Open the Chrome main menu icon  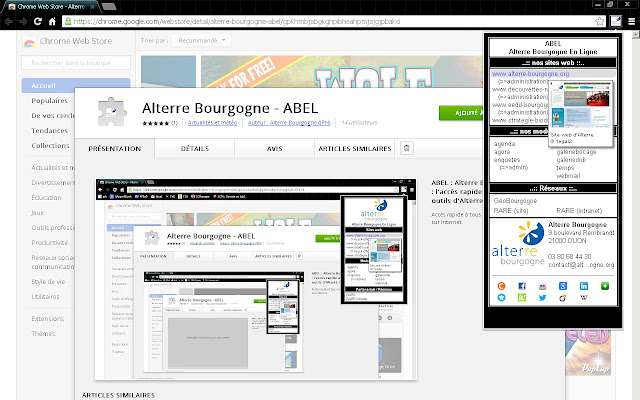(631, 22)
